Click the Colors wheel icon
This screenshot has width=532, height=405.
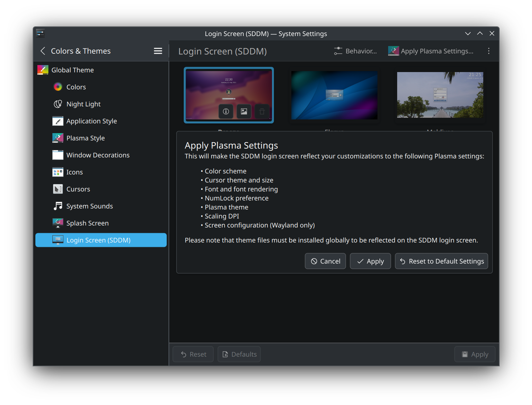click(x=58, y=87)
